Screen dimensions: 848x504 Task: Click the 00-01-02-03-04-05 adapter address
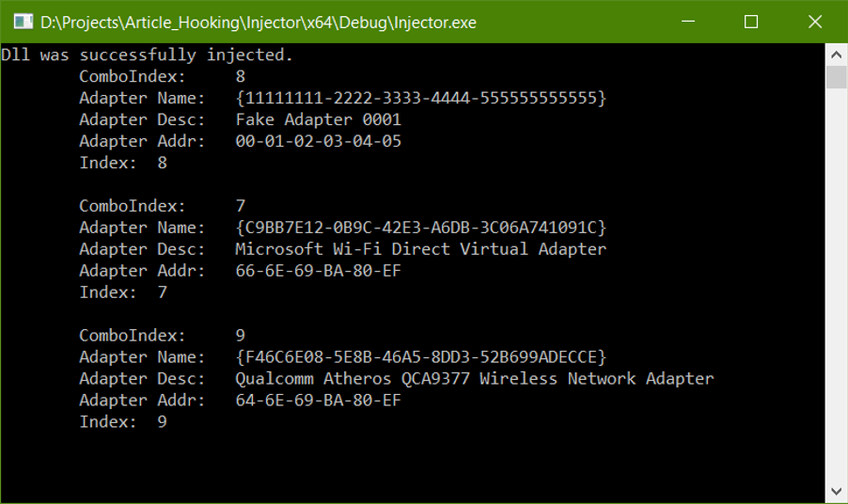[319, 141]
